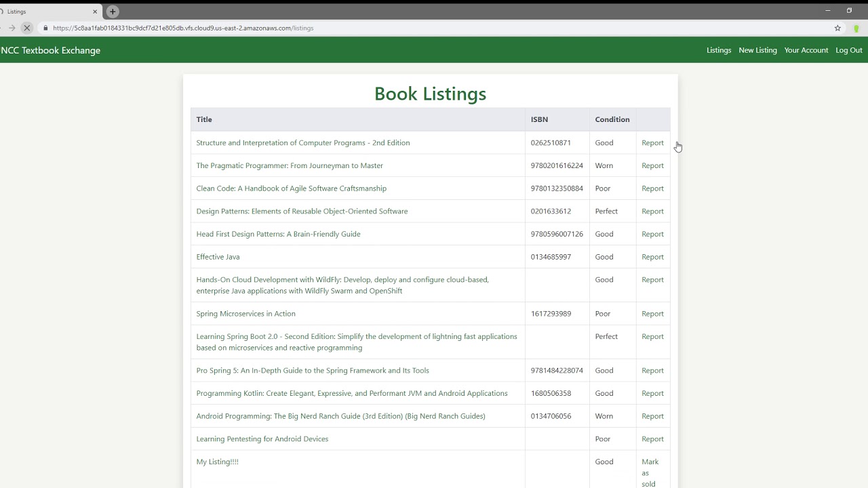868x488 pixels.
Task: Open the Effective Java listing
Action: click(x=218, y=257)
